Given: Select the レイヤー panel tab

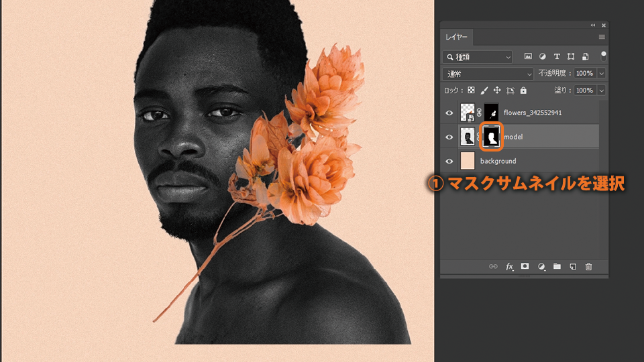Looking at the screenshot, I should (x=457, y=37).
